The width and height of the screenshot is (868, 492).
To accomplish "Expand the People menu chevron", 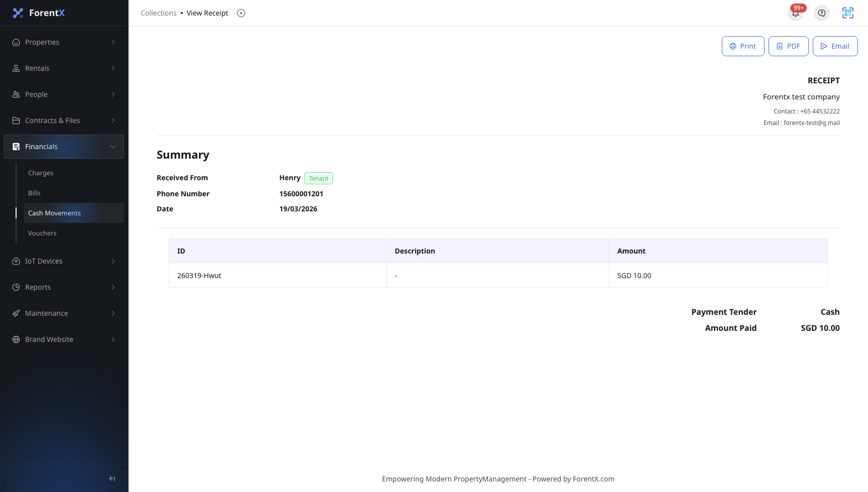I will (x=113, y=94).
